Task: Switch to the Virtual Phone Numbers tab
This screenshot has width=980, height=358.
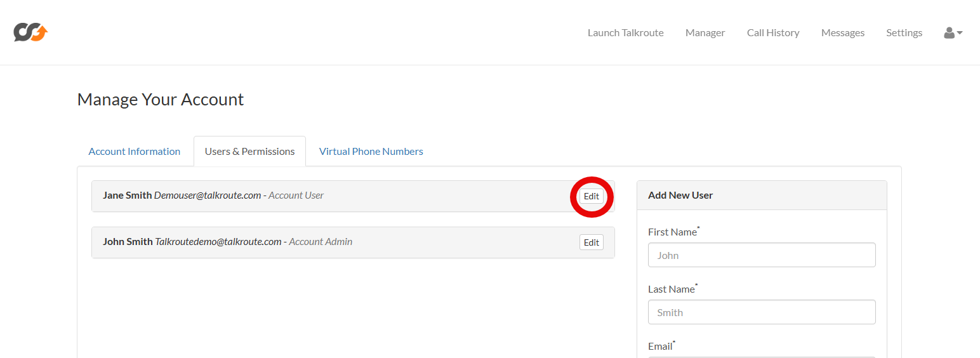Action: click(371, 152)
